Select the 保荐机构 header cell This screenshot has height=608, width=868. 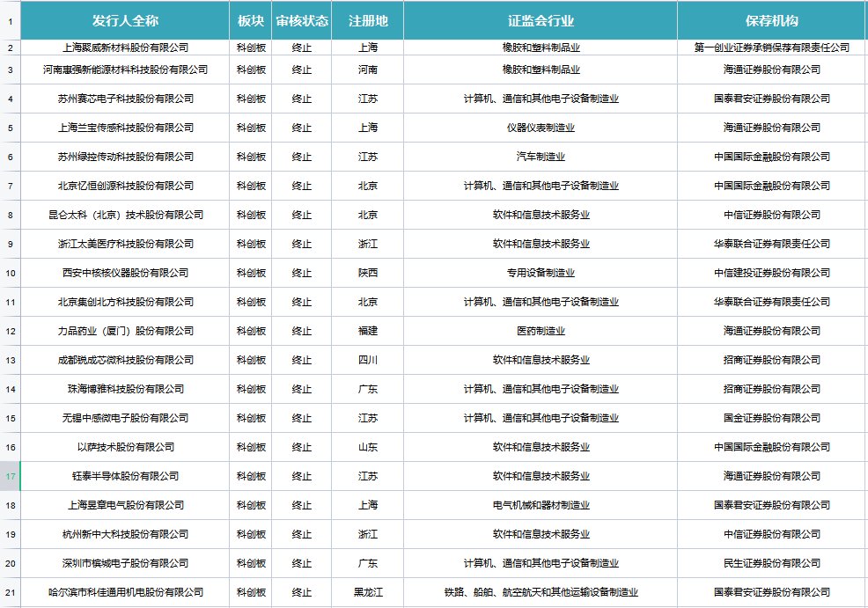pos(772,21)
